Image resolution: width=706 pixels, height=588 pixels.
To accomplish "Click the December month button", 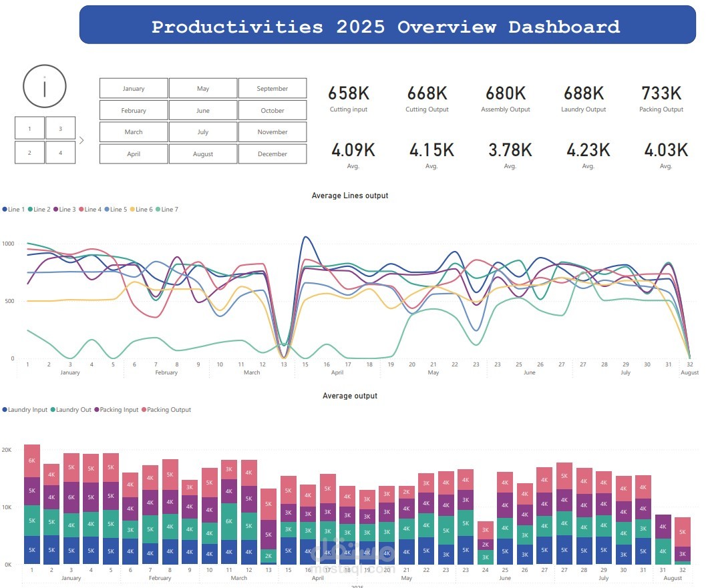I will click(271, 154).
